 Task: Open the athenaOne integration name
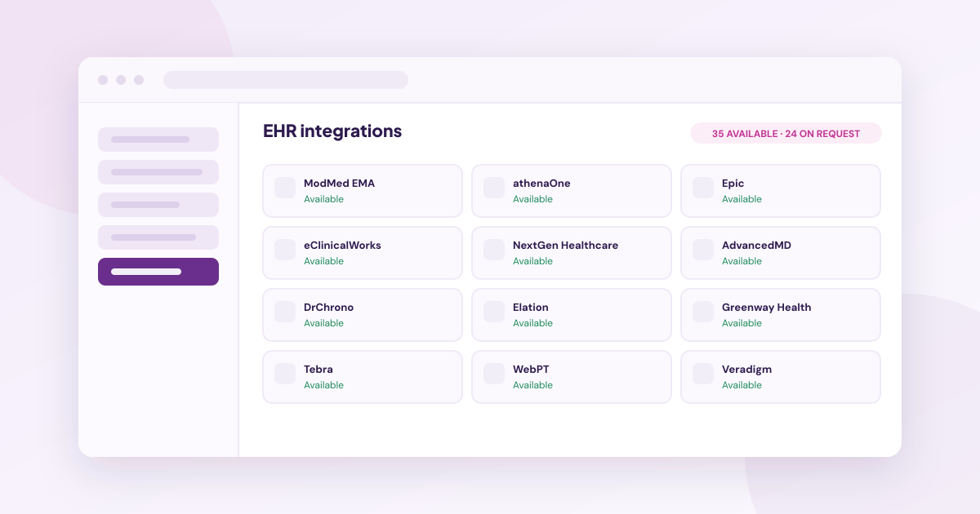click(541, 184)
